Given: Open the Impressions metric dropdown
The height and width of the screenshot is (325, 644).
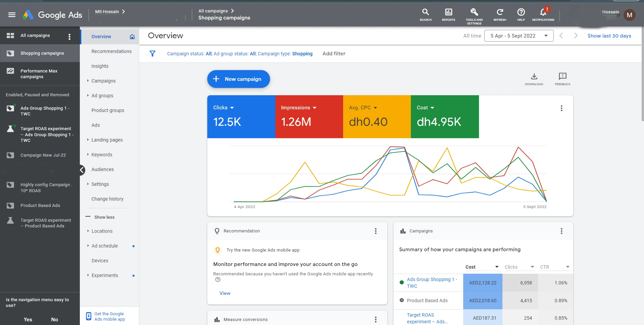Looking at the screenshot, I should click(299, 108).
